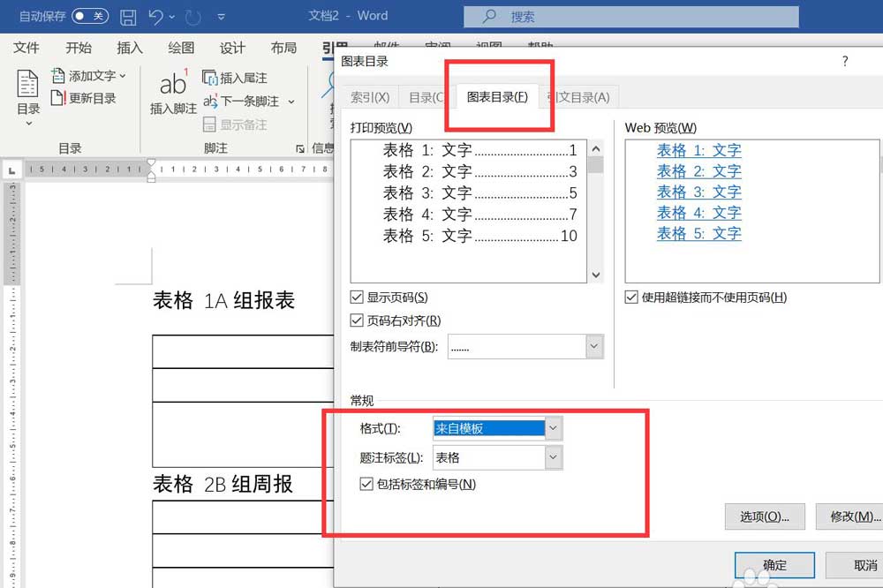883x588 pixels.
Task: Open the 脚注 group dialog launcher
Action: pyautogui.click(x=300, y=148)
